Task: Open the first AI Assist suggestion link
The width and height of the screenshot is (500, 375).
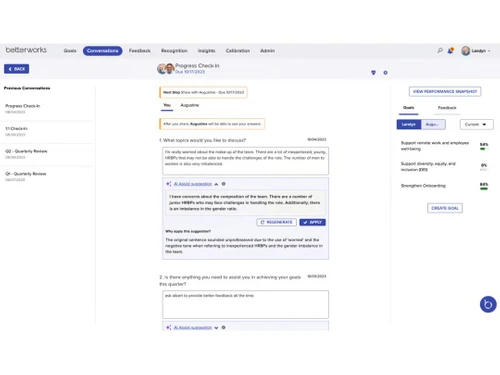Action: pyautogui.click(x=193, y=184)
